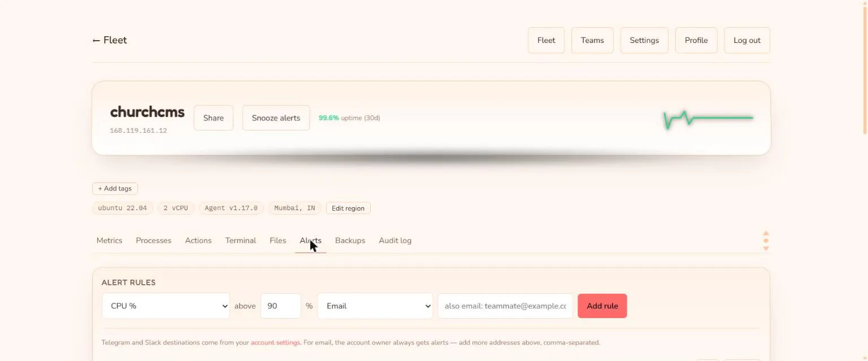Screen dimensions: 868x361
Task: Click the uptime sparkline chart
Action: (x=708, y=119)
